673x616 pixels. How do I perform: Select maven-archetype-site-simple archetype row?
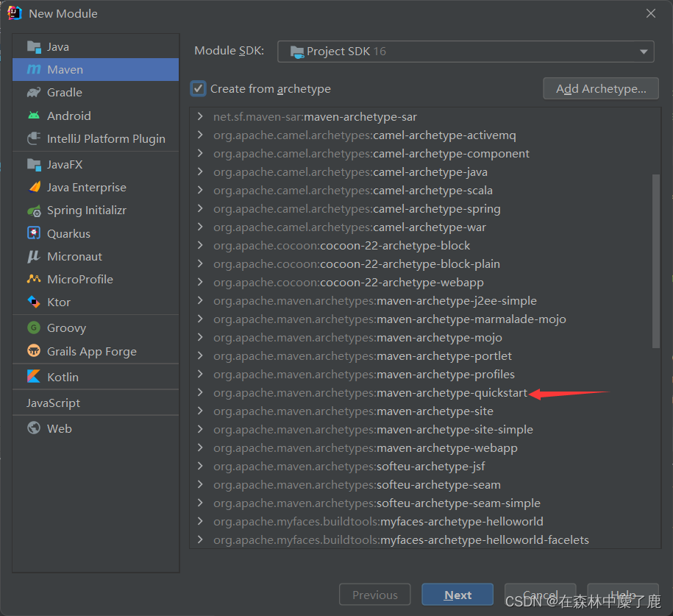(425, 430)
